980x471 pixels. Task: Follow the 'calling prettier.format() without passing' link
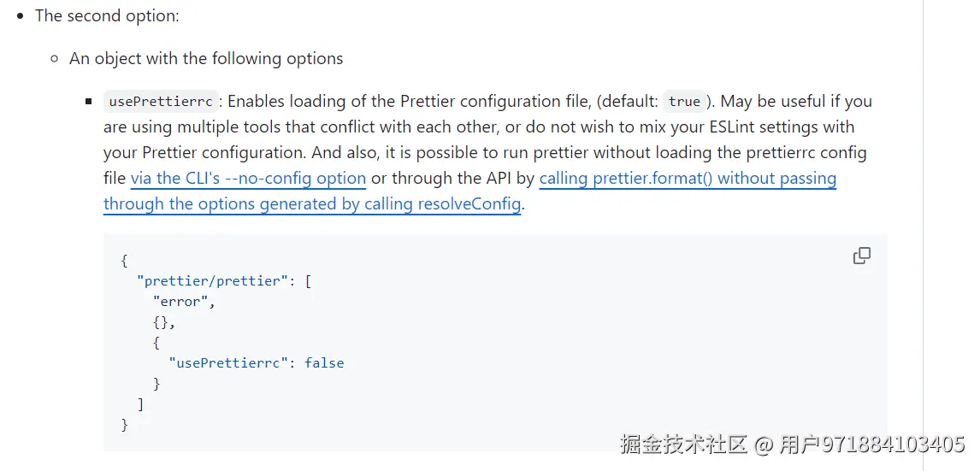coord(688,179)
